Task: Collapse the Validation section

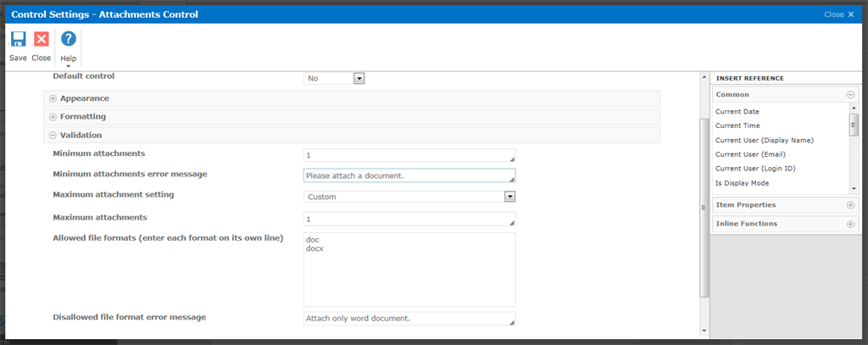Action: click(x=53, y=135)
